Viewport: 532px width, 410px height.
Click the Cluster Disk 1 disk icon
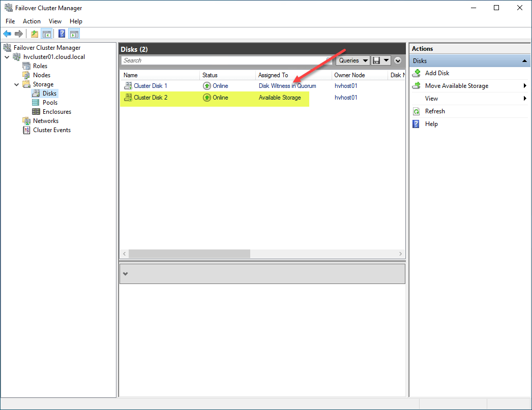coord(128,86)
